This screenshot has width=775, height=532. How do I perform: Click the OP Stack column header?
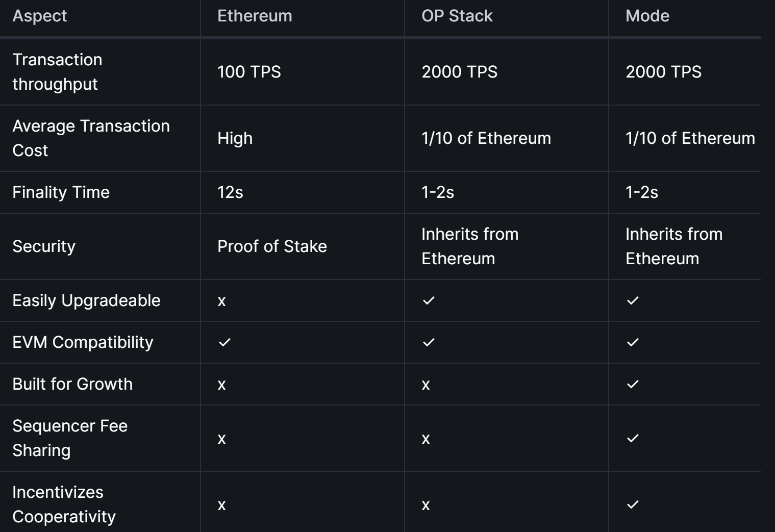pyautogui.click(x=457, y=16)
